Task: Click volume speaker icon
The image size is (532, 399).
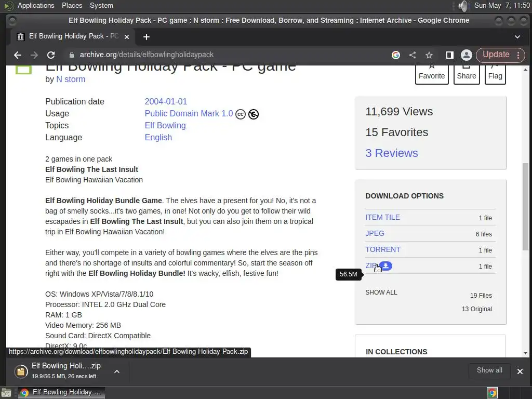Action: pyautogui.click(x=463, y=6)
